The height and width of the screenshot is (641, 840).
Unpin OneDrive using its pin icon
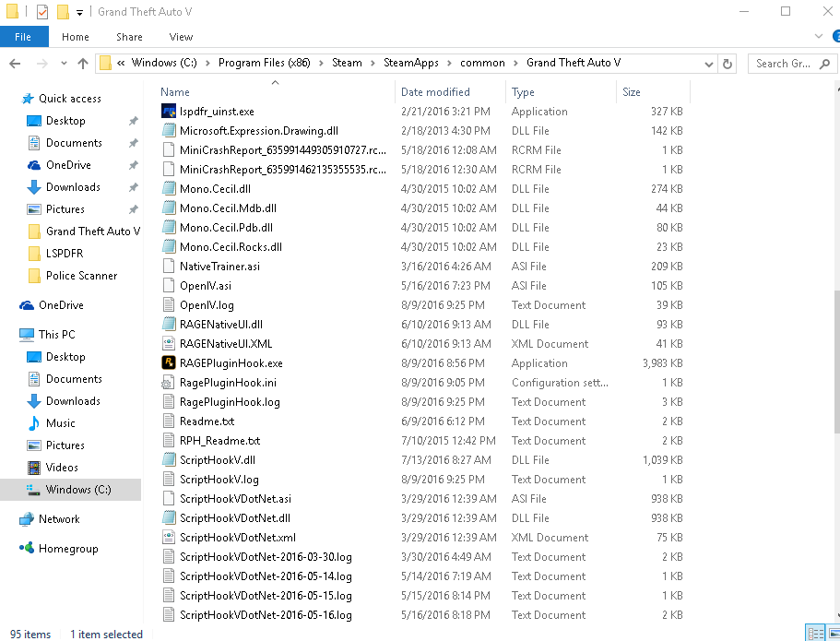[x=134, y=165]
